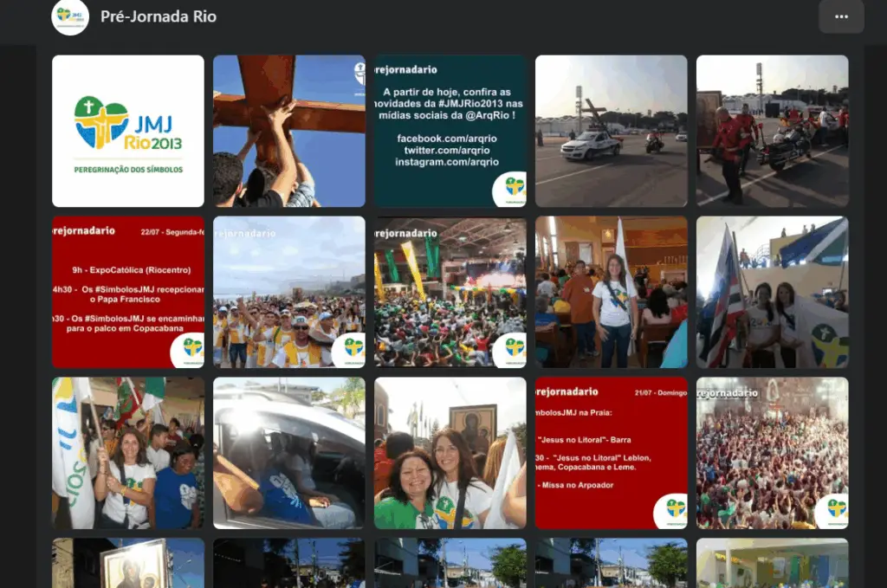887x588 pixels.
Task: Open the #JMJRio2013 social media announcement image
Action: 450,130
